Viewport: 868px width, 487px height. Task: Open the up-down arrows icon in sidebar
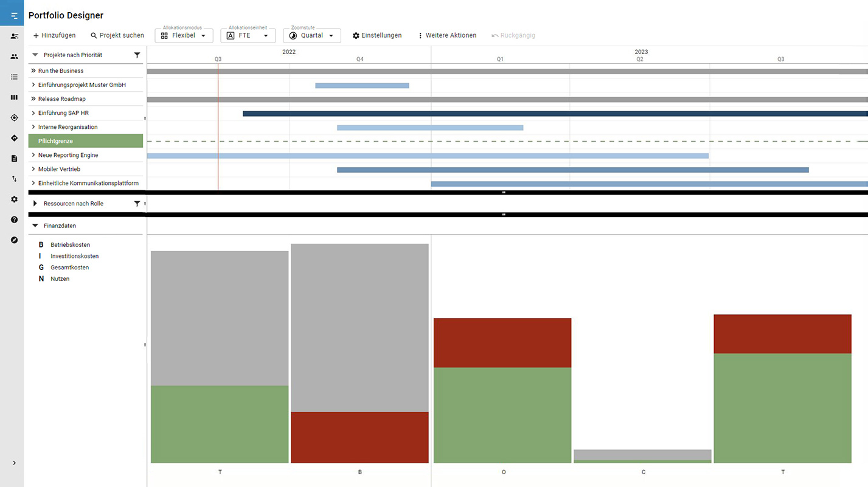(x=14, y=179)
